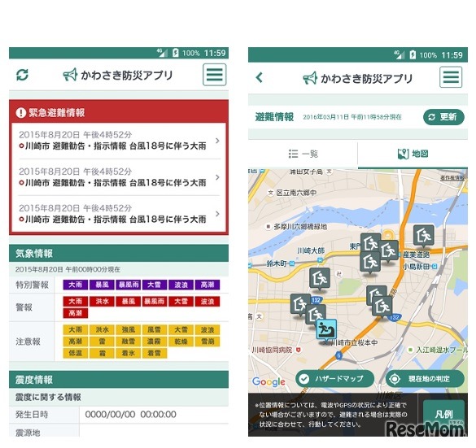Open the second 川崎市 避難勧告 alert entry
476x448 pixels.
tap(119, 177)
